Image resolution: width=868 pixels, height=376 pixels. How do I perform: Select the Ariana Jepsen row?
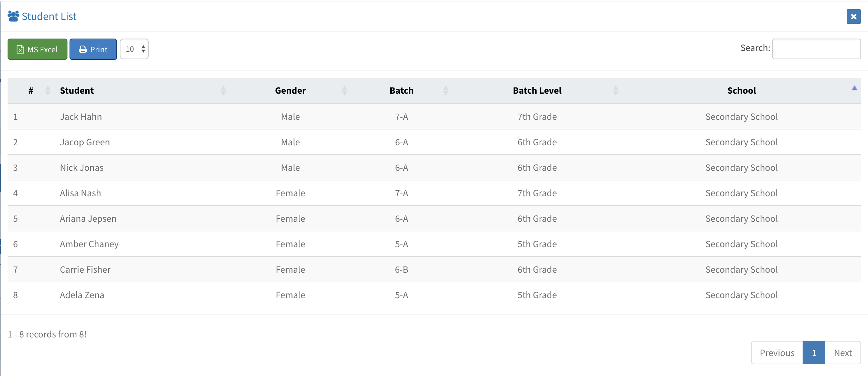coord(434,219)
